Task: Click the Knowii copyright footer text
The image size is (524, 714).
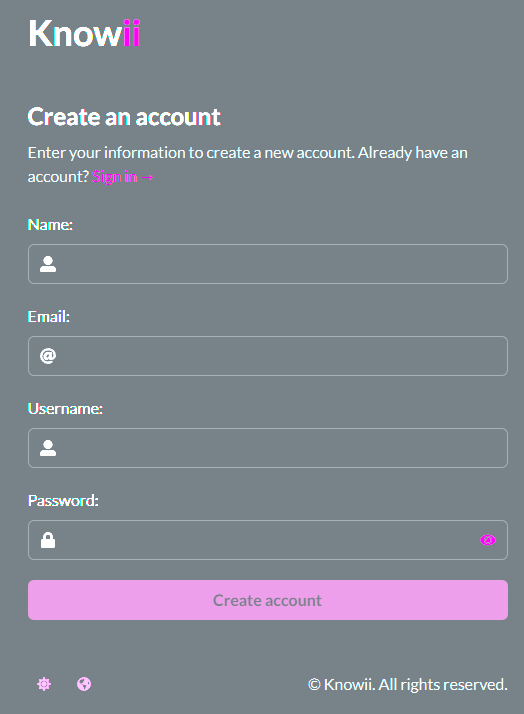Action: 407,684
